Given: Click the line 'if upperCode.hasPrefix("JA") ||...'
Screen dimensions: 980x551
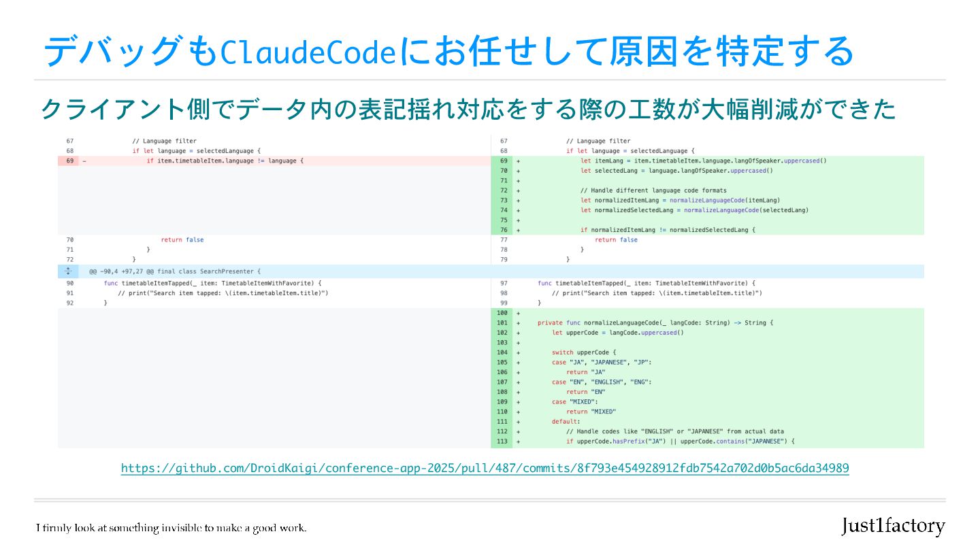Looking at the screenshot, I should pyautogui.click(x=681, y=441).
